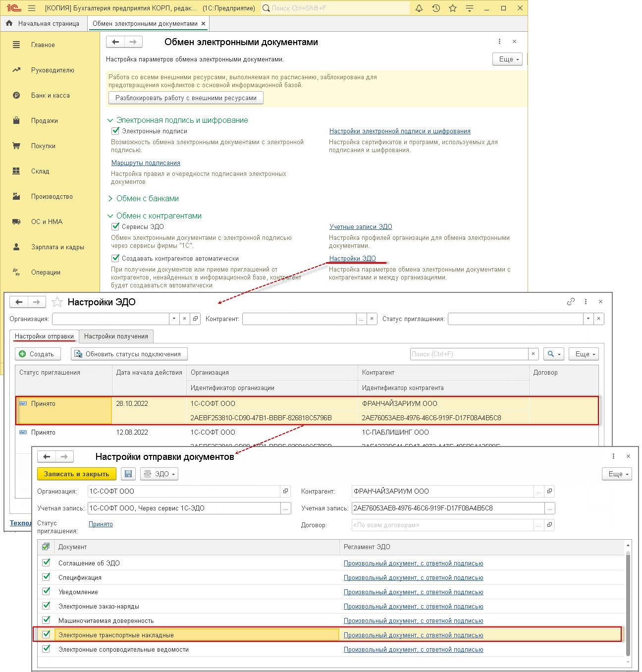
Task: Click the Поиск (Ctrl+F) search field
Action: coord(469,354)
